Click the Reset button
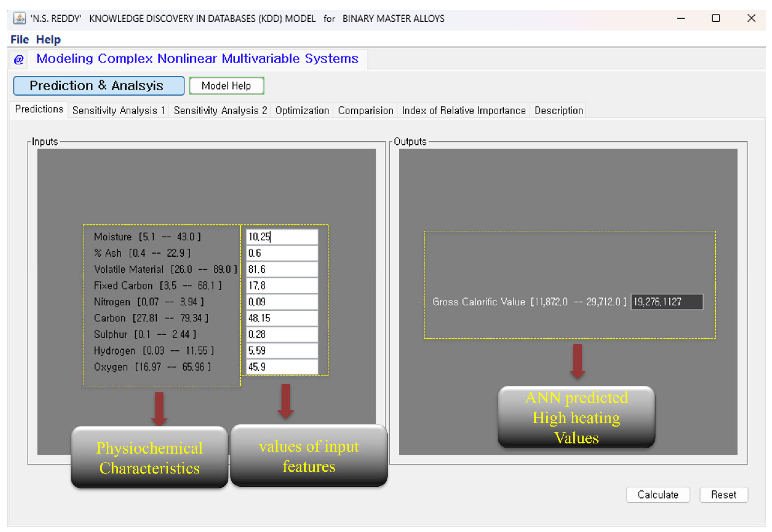Viewport: 772px width, 532px height. click(x=723, y=494)
